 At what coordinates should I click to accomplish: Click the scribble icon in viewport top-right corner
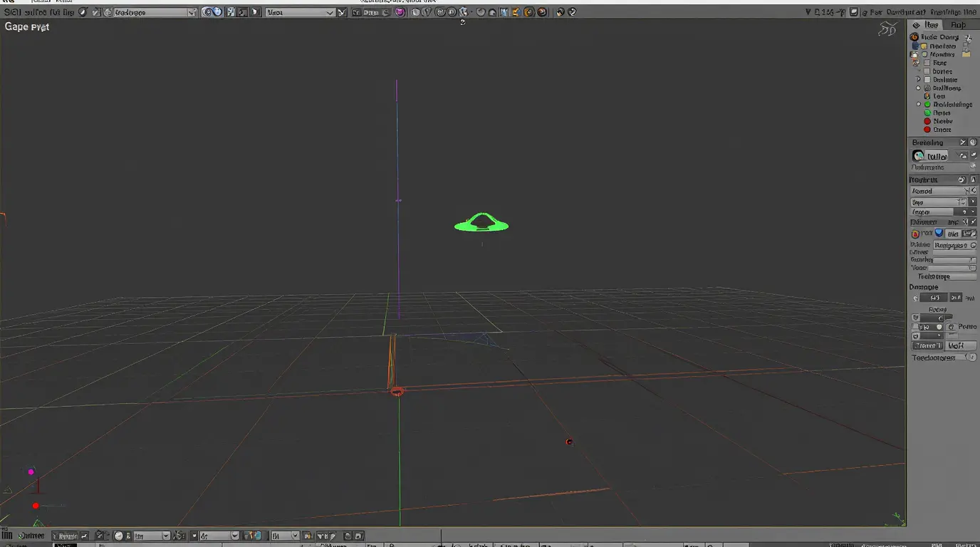887,28
